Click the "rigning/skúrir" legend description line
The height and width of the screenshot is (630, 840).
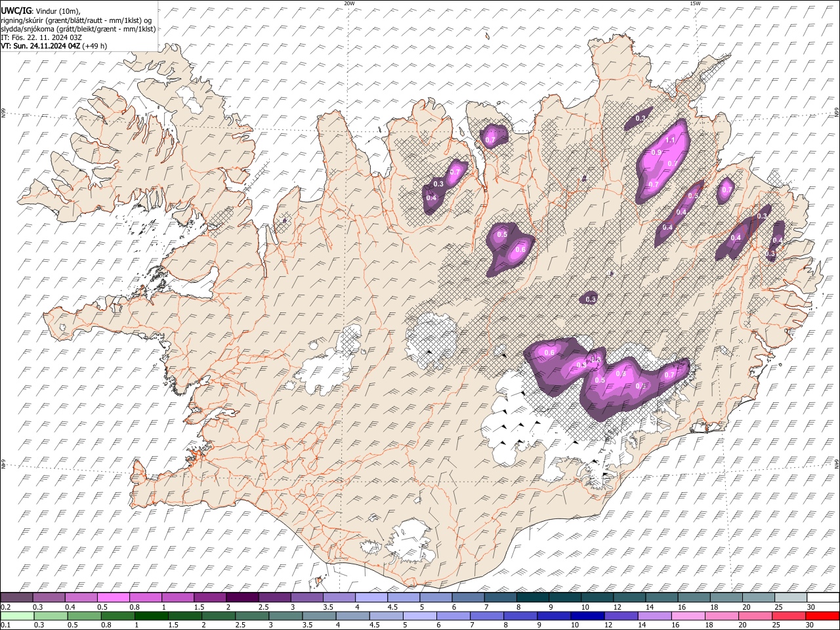tap(77, 20)
